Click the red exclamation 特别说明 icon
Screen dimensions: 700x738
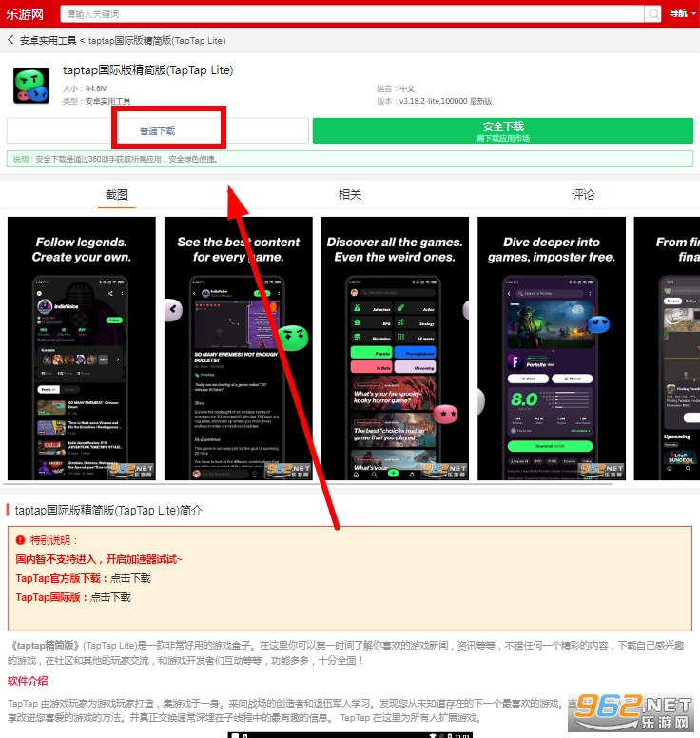click(20, 540)
